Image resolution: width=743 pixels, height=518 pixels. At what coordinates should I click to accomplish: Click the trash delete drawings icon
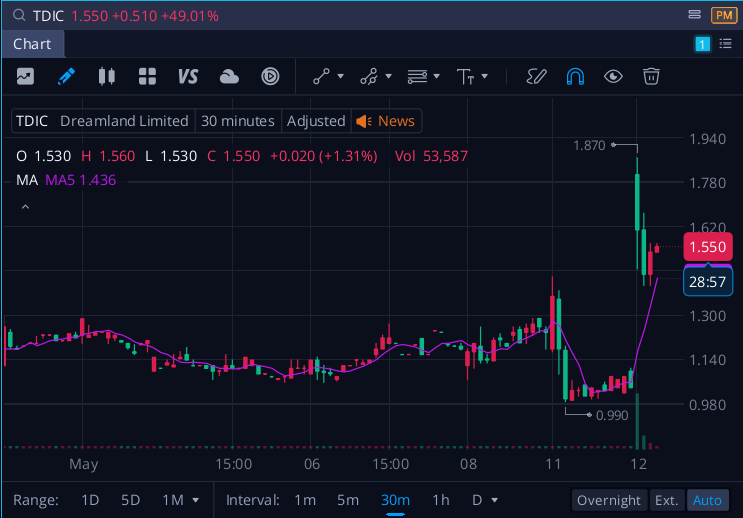[651, 76]
